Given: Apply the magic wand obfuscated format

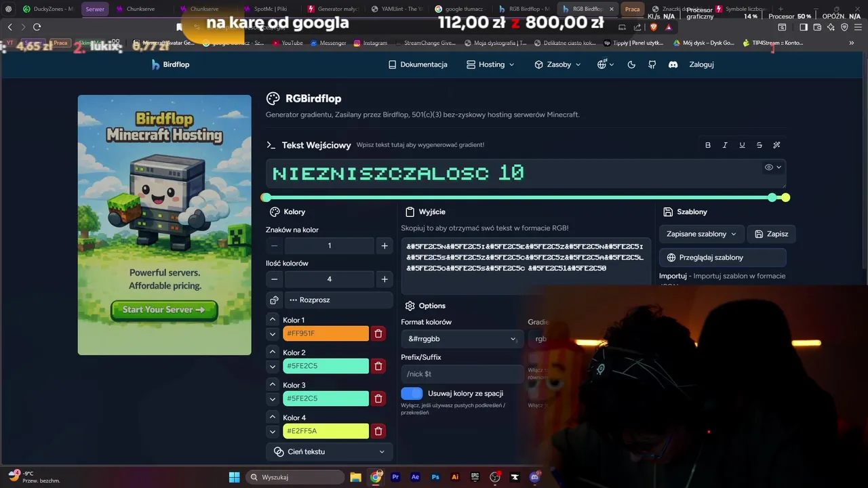Looking at the screenshot, I should [776, 145].
